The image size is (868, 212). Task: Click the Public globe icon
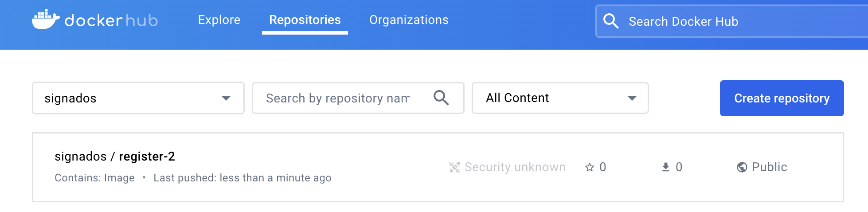point(742,167)
